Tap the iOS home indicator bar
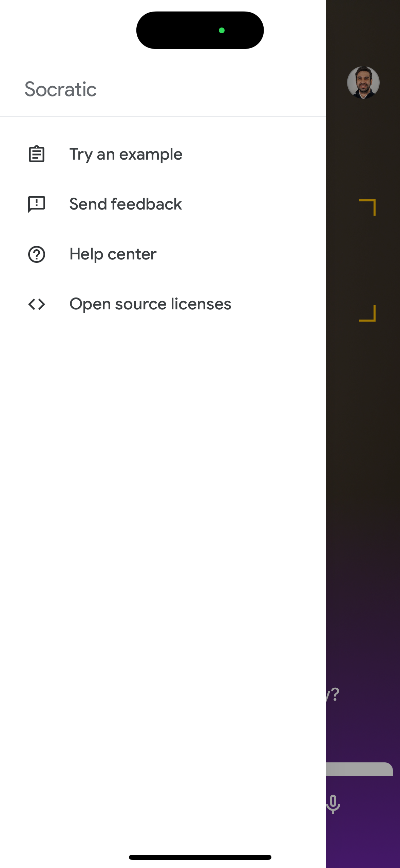This screenshot has width=400, height=868. (x=200, y=857)
